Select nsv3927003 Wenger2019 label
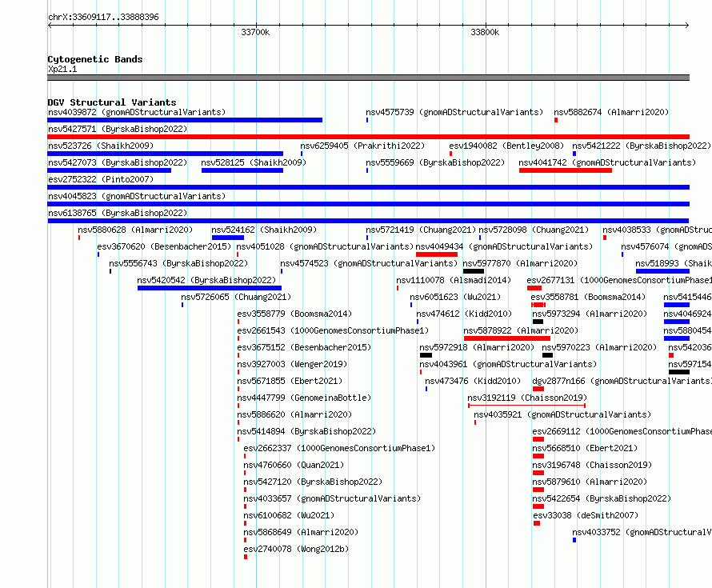Image resolution: width=712 pixels, height=588 pixels. pyautogui.click(x=292, y=364)
